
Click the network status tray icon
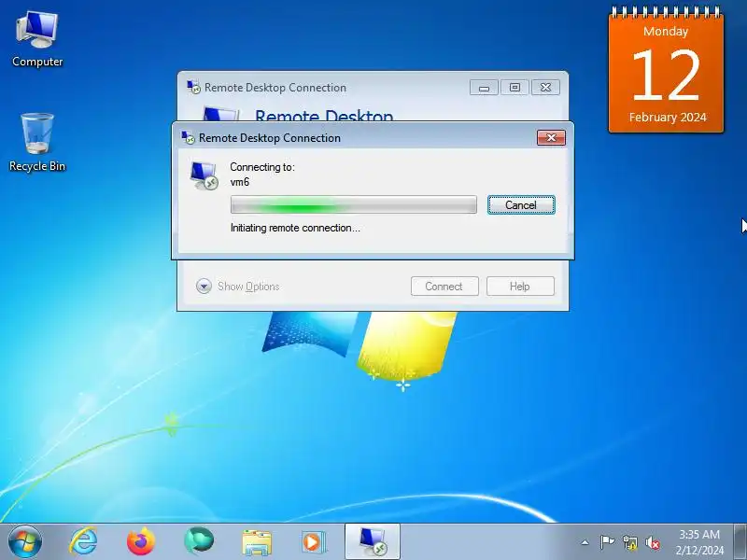629,542
